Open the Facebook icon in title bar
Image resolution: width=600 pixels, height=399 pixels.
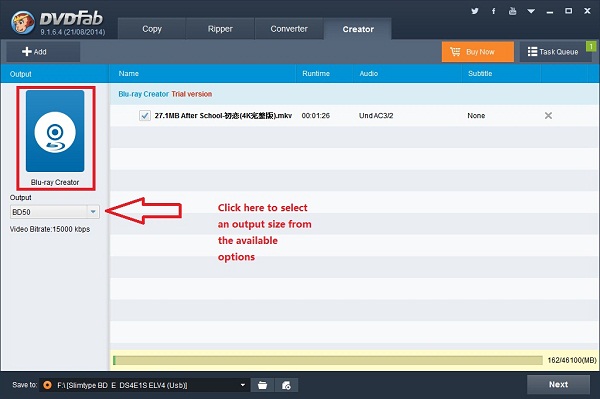tap(494, 11)
